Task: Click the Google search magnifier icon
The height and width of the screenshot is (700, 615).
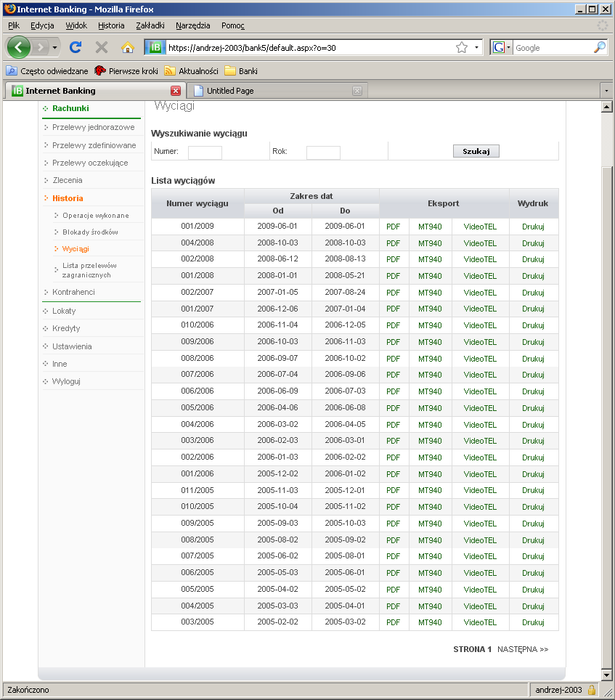Action: coord(600,47)
